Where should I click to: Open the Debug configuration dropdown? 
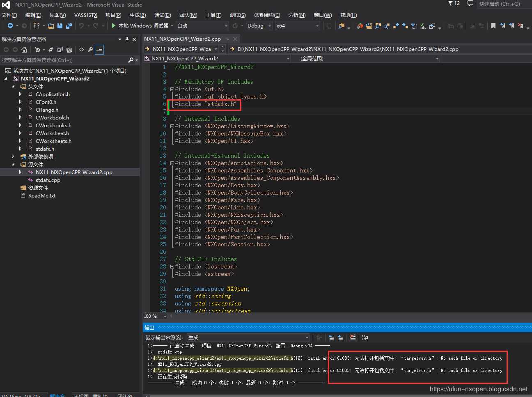click(x=259, y=25)
